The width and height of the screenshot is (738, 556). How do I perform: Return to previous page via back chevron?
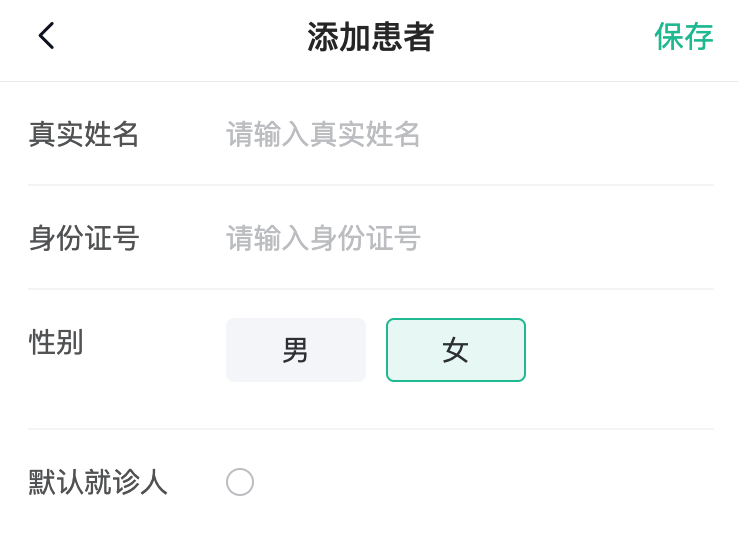tap(46, 36)
